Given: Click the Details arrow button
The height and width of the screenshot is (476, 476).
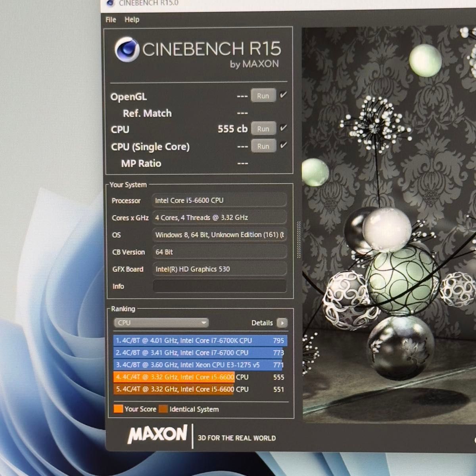Looking at the screenshot, I should point(282,323).
